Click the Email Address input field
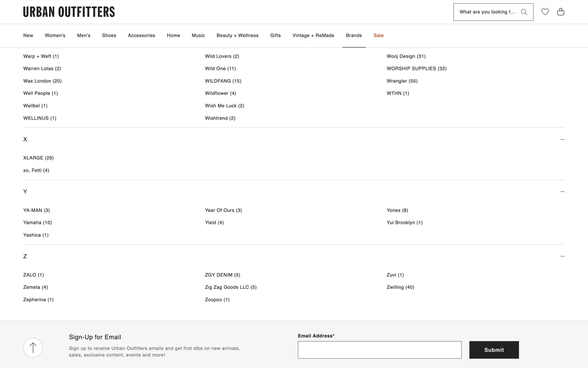This screenshot has width=588, height=368. (x=379, y=350)
